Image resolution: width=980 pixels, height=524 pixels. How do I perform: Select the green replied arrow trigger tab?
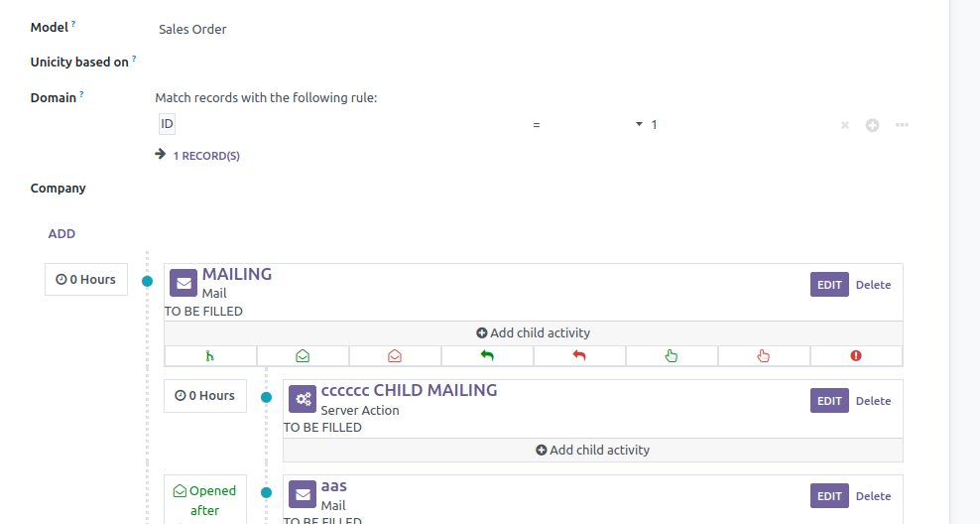pos(487,356)
